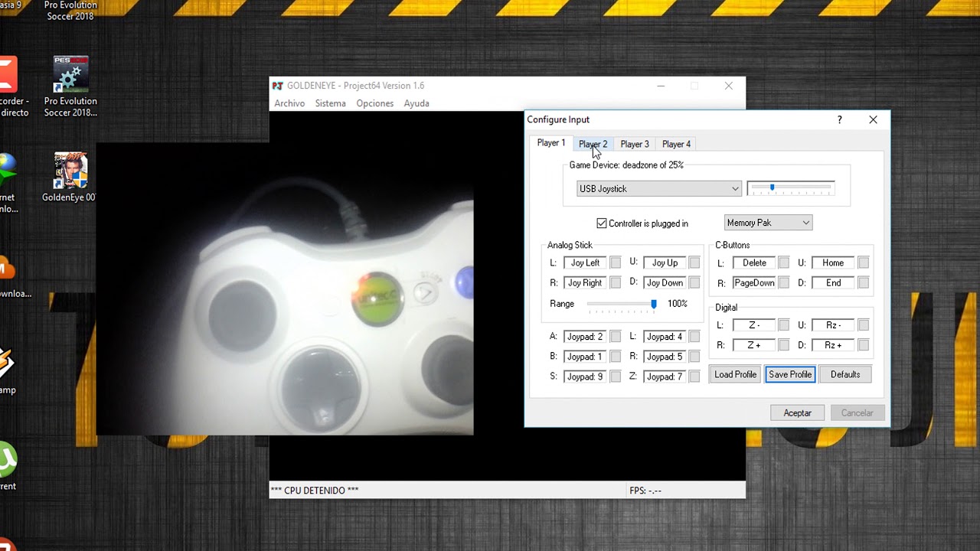Click the S button Joypad: 9 field
The image size is (980, 551).
point(585,377)
